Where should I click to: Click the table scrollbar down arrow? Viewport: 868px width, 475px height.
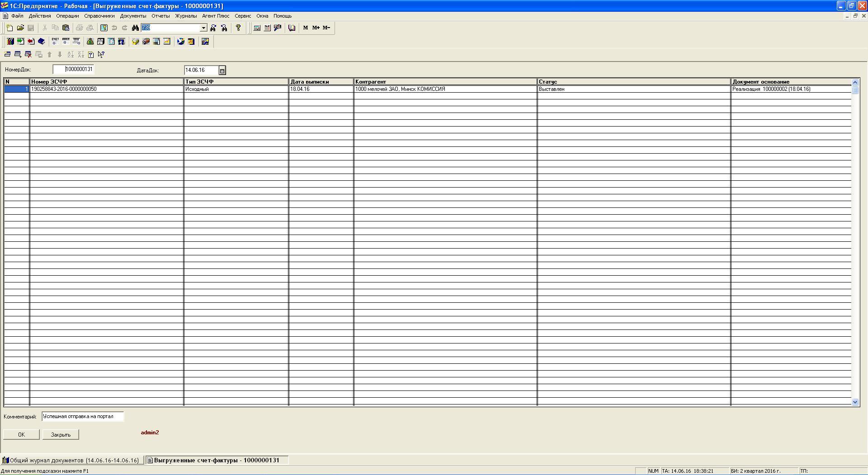(855, 402)
